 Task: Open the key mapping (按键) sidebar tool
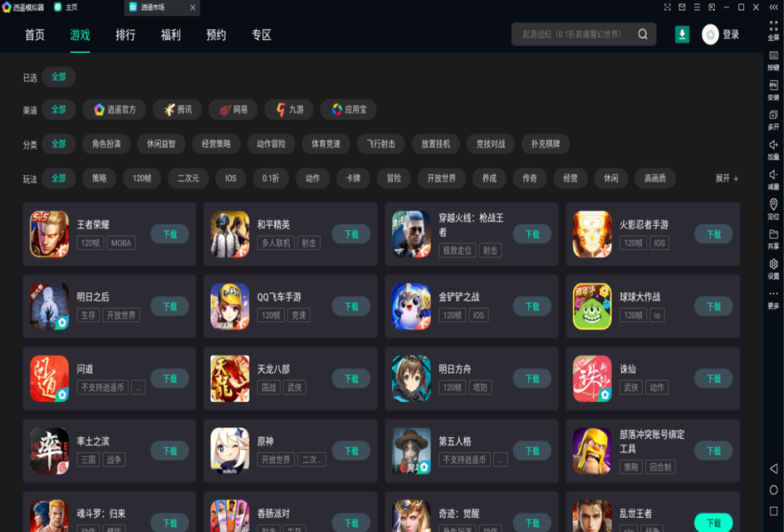click(773, 60)
